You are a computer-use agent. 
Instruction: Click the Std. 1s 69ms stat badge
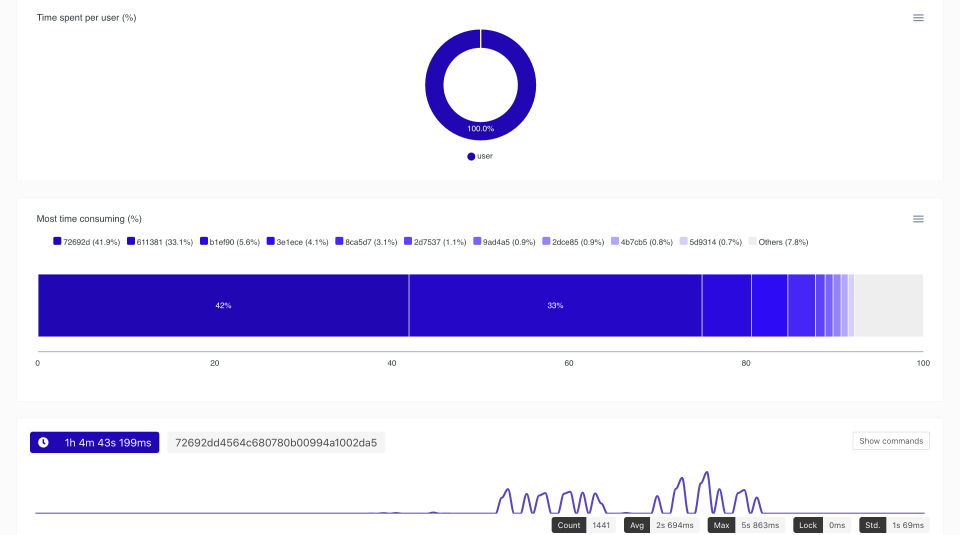click(x=894, y=525)
